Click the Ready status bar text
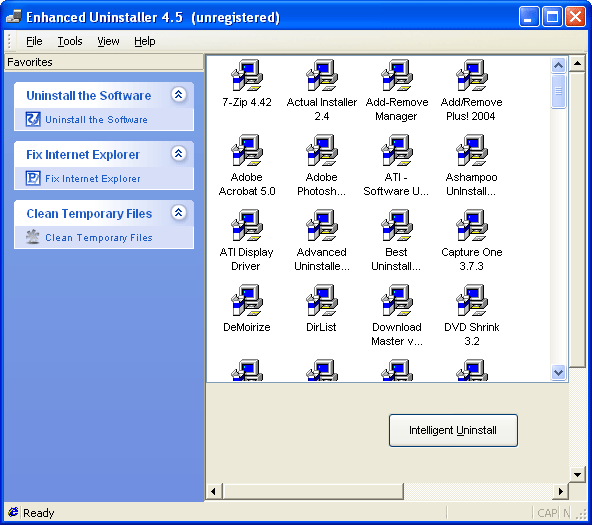 (x=39, y=513)
